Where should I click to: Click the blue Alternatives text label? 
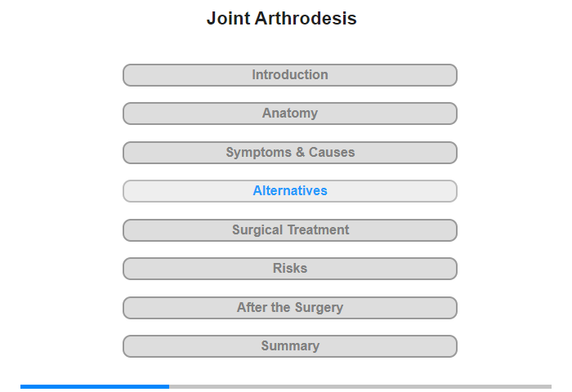coord(290,191)
